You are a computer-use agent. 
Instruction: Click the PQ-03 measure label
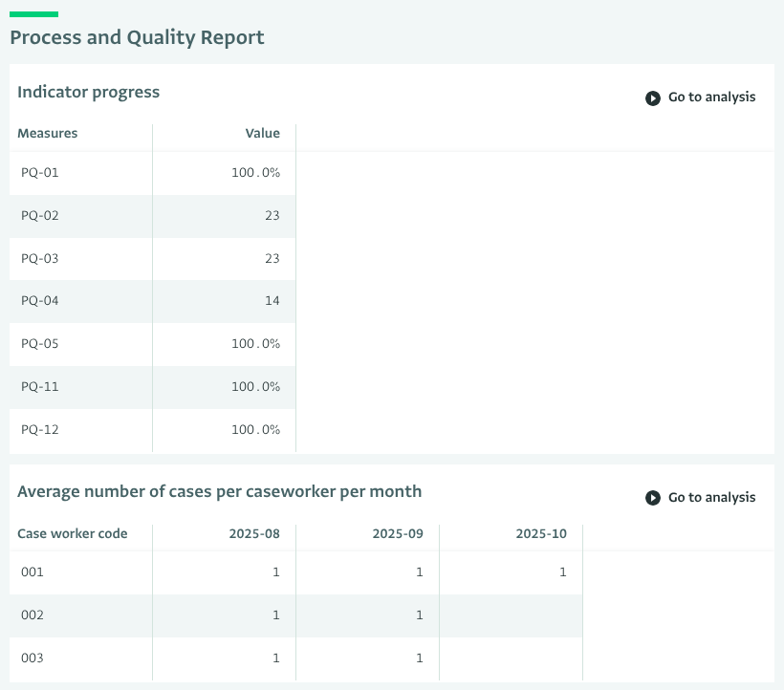40,259
